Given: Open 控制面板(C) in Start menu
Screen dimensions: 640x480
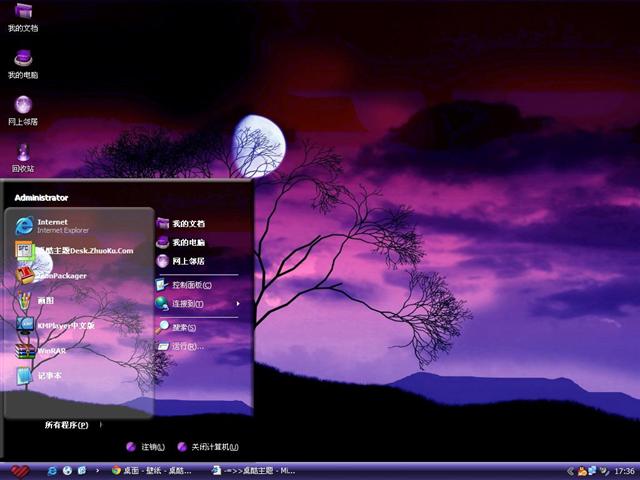Looking at the screenshot, I should (190, 284).
